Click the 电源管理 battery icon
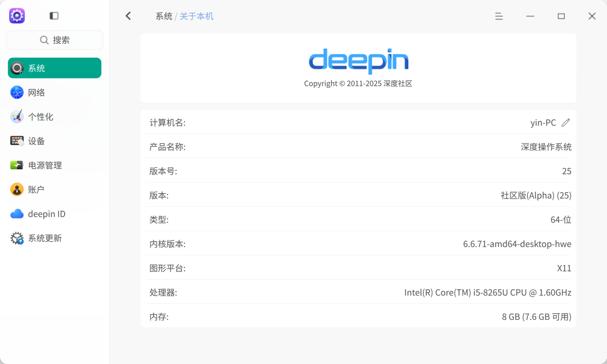The image size is (607, 364). 17,165
